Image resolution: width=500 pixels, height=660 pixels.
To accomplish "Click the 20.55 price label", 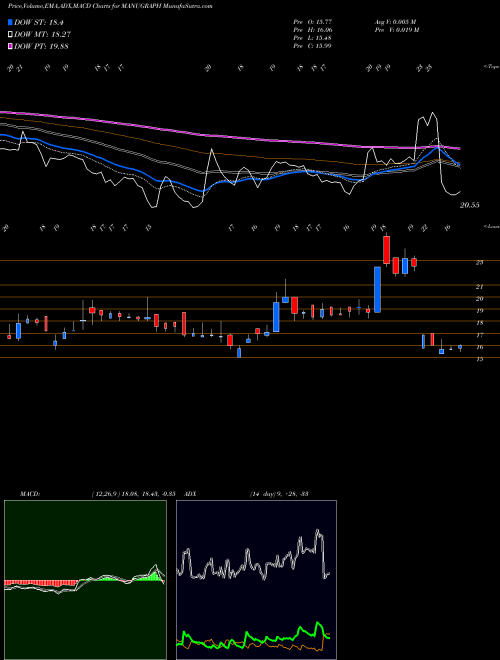I will point(470,205).
